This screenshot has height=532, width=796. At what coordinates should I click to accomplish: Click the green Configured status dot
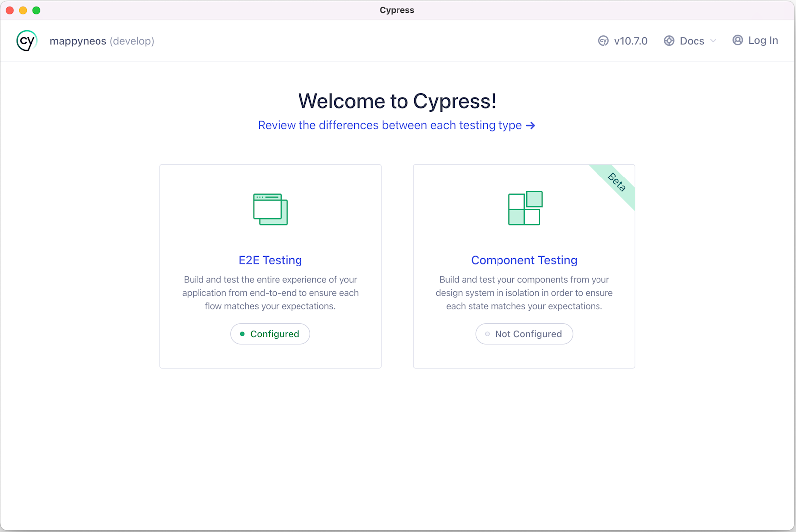(242, 334)
